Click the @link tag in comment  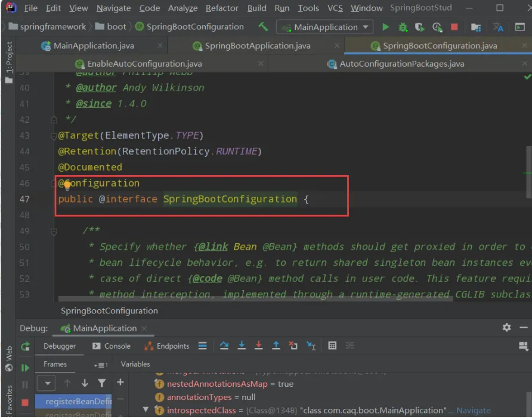pyautogui.click(x=213, y=247)
